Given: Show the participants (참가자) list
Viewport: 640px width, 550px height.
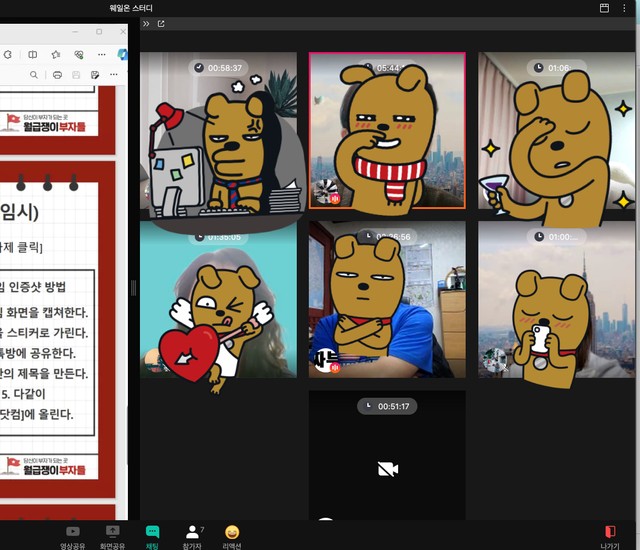Looking at the screenshot, I should pyautogui.click(x=192, y=537).
